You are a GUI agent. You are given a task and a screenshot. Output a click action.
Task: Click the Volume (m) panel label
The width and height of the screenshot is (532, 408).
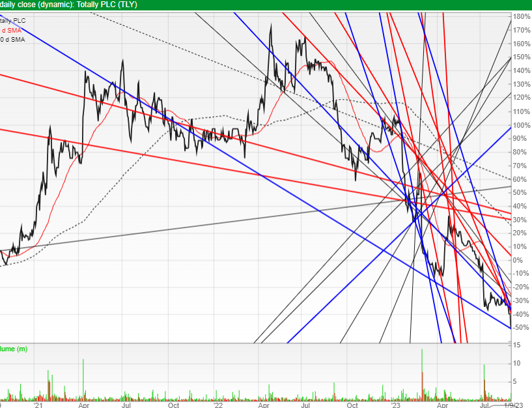tap(14, 349)
